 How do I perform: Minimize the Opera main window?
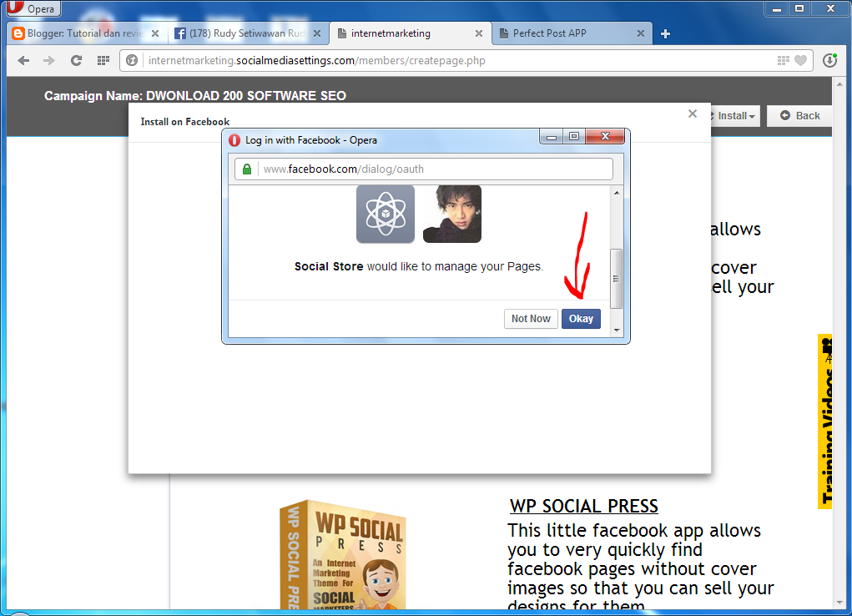777,9
